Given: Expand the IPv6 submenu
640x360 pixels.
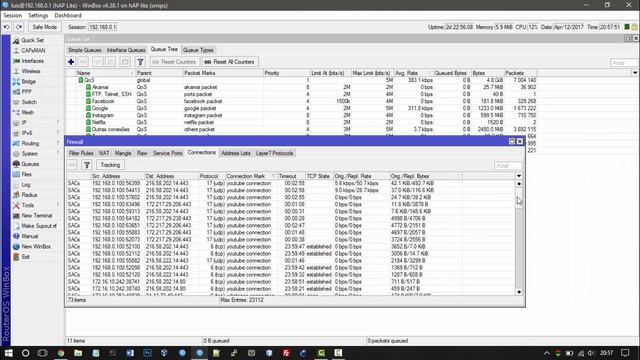Looking at the screenshot, I should [36, 133].
